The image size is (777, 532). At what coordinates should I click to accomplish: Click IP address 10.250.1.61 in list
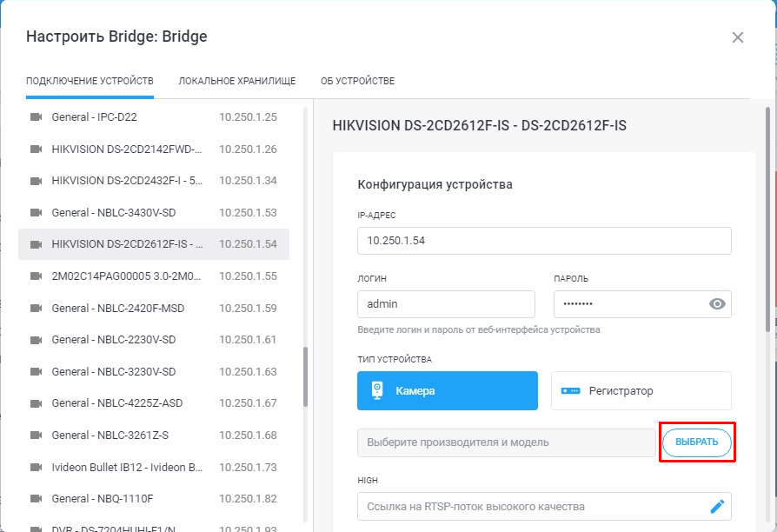248,340
